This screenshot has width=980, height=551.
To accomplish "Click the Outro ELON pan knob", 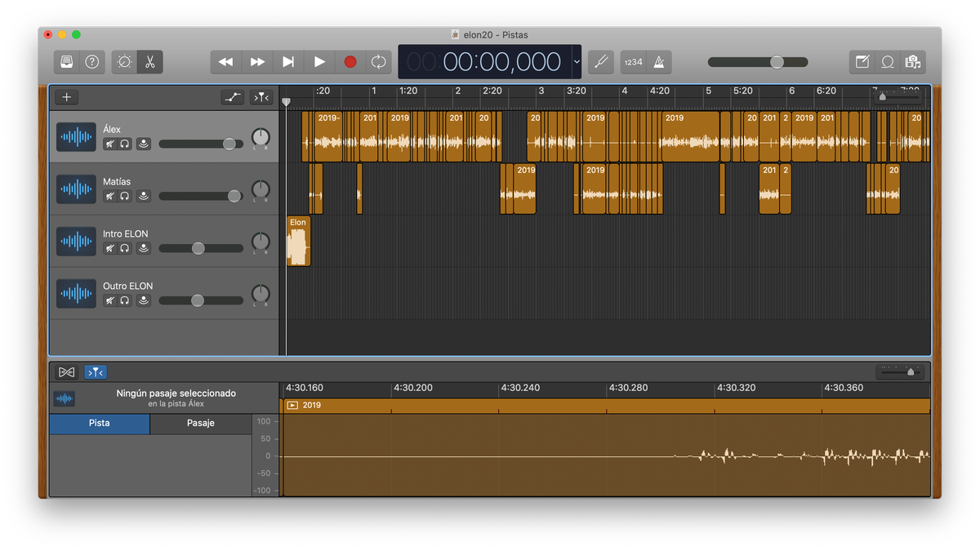I will click(261, 293).
